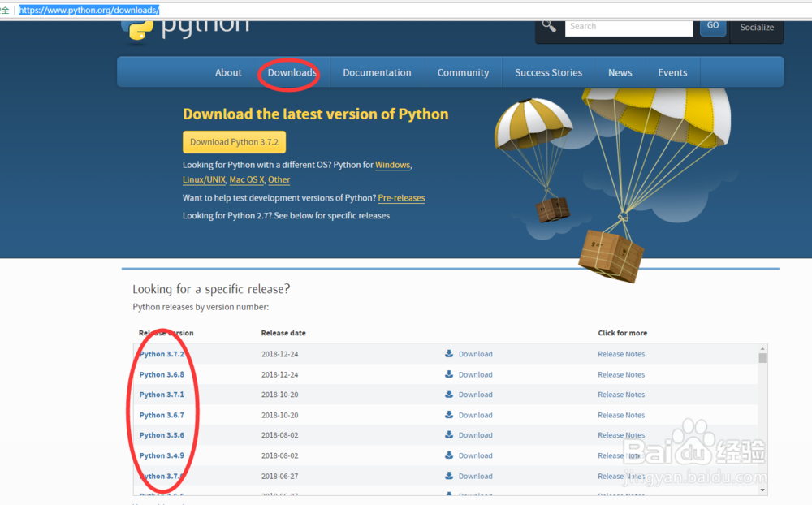Open the Python 3.7.2 release page
The width and height of the screenshot is (812, 505).
point(162,354)
